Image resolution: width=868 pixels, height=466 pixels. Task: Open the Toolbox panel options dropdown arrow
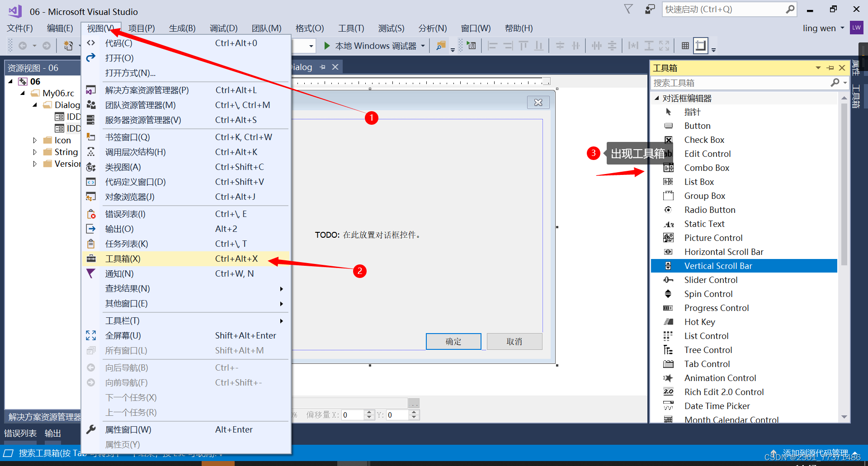tap(818, 67)
